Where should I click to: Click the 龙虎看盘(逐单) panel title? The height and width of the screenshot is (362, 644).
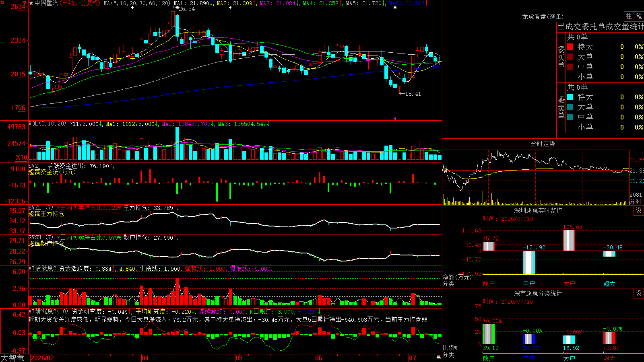(543, 16)
